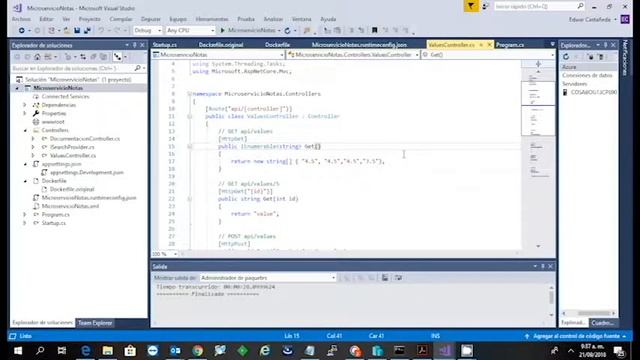The image size is (640, 360).
Task: Open the Get() member navigation dropdown
Action: click(488, 55)
